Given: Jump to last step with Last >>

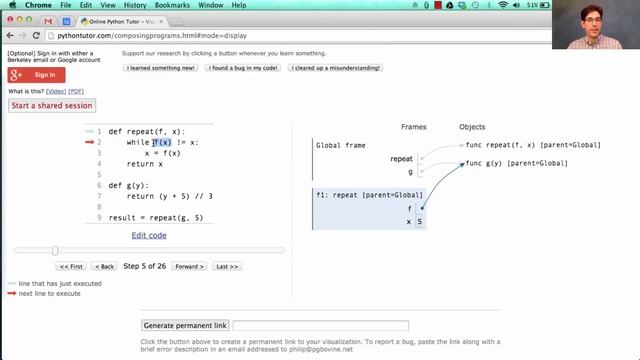Looking at the screenshot, I should tap(227, 267).
